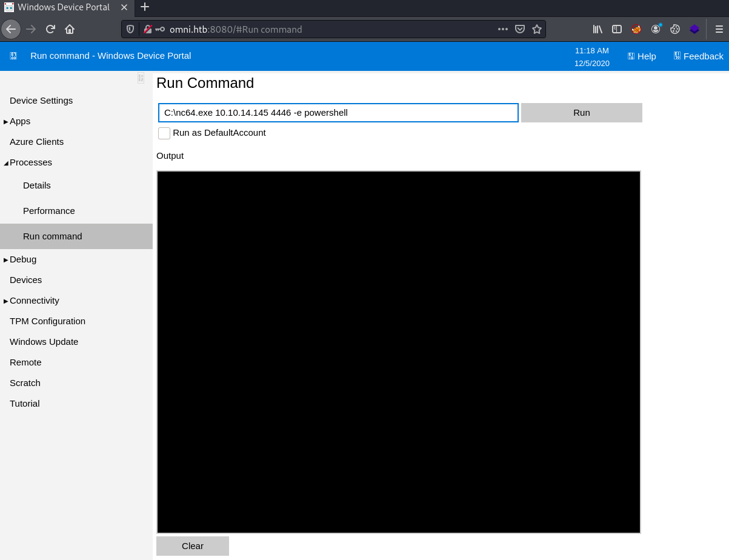The height and width of the screenshot is (560, 729).
Task: Open the tracking protection shield icon
Action: pyautogui.click(x=130, y=28)
